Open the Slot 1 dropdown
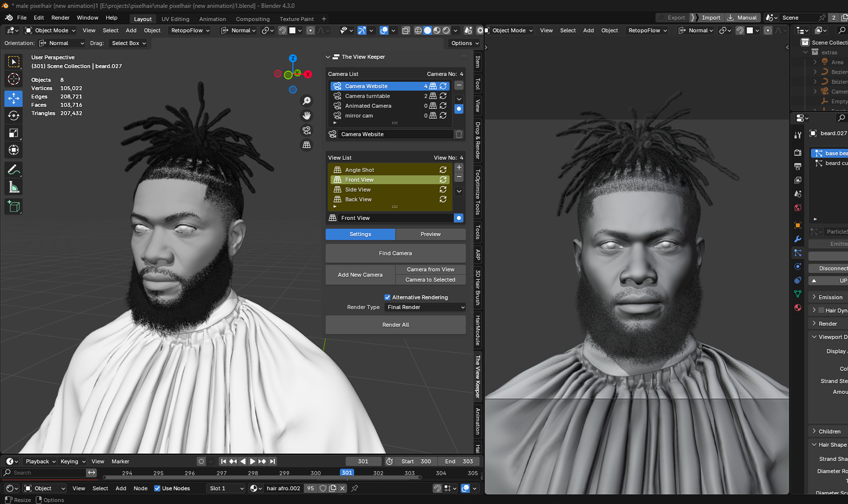The image size is (848, 504). tap(226, 488)
